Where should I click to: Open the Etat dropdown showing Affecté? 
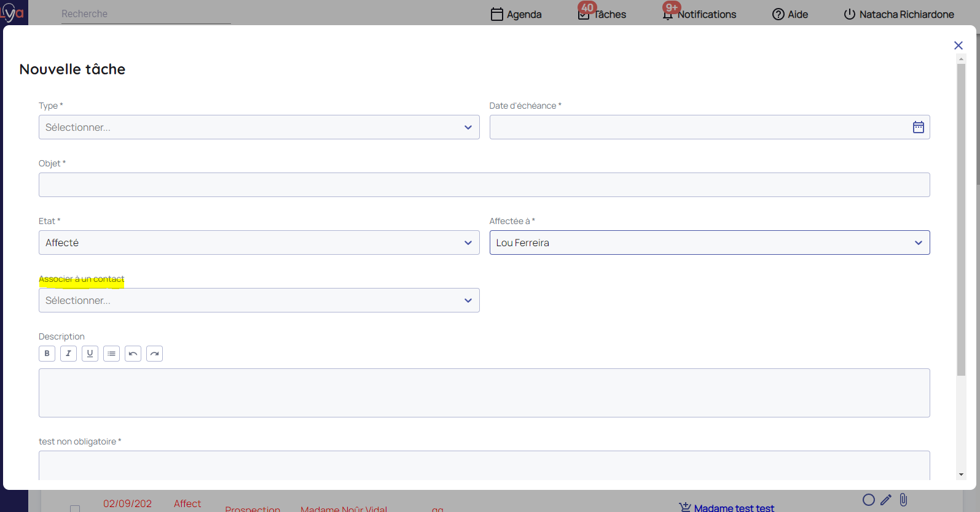(x=259, y=242)
